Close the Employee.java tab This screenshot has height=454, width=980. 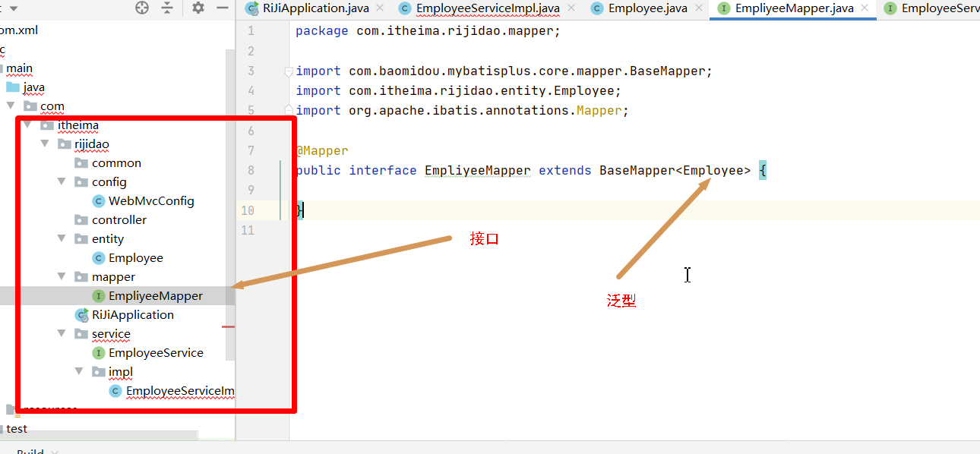pyautogui.click(x=700, y=8)
